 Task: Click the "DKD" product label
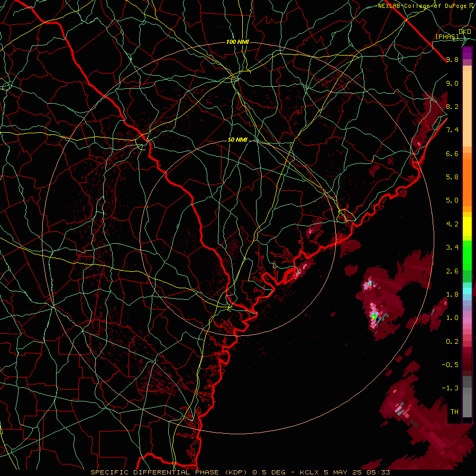(x=465, y=32)
